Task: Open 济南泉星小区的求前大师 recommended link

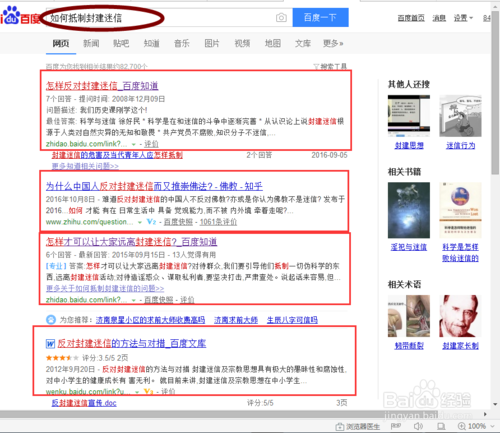Action: click(x=150, y=320)
